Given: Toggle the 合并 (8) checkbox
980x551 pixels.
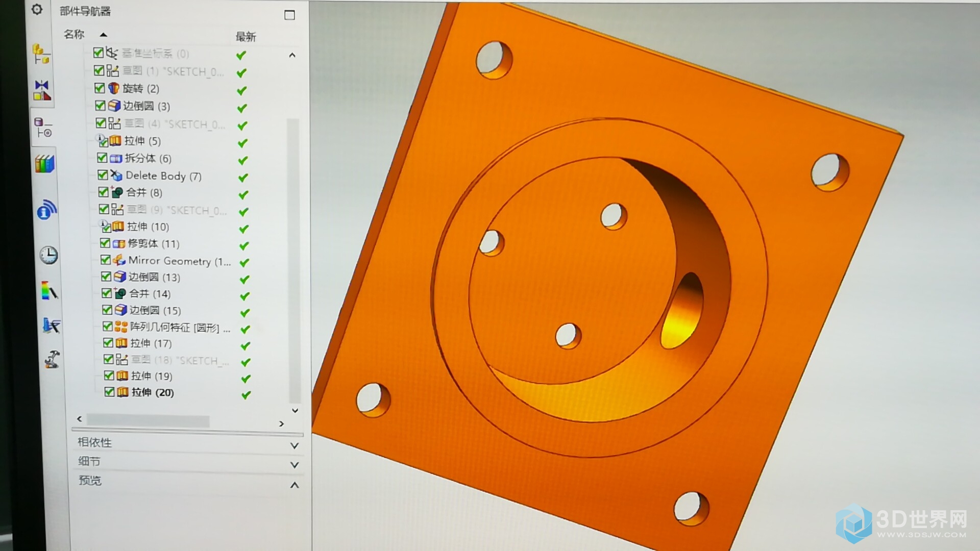Looking at the screenshot, I should pos(104,192).
